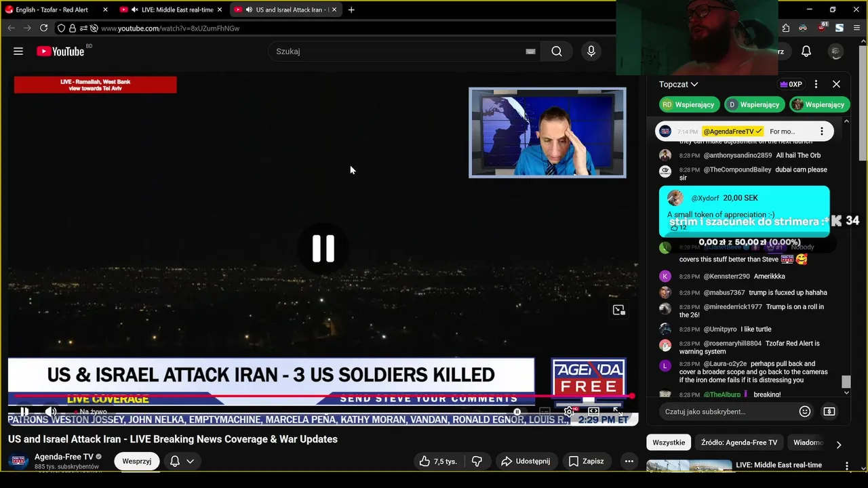The width and height of the screenshot is (868, 488).
Task: Click chat scrollbar down arrow
Action: tap(846, 392)
